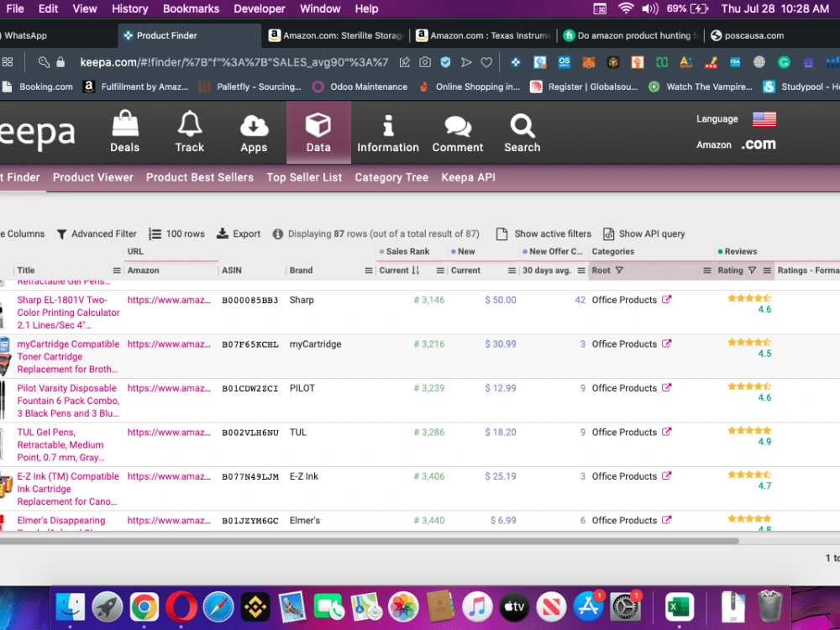
Task: Select the Data cube icon
Action: coord(318,132)
